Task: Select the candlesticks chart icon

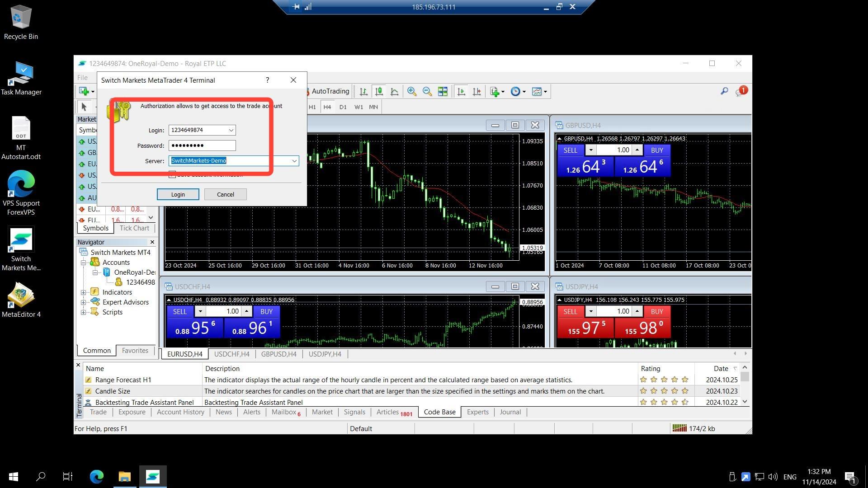Action: click(379, 92)
